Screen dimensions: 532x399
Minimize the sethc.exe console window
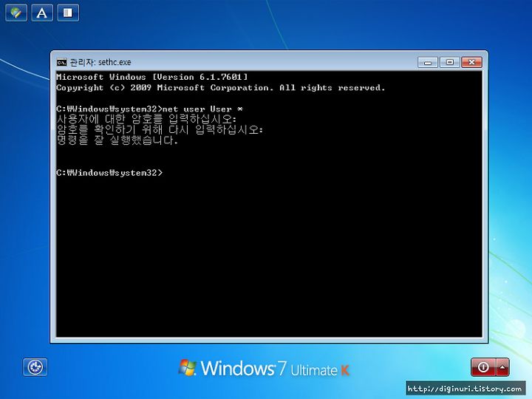(428, 62)
